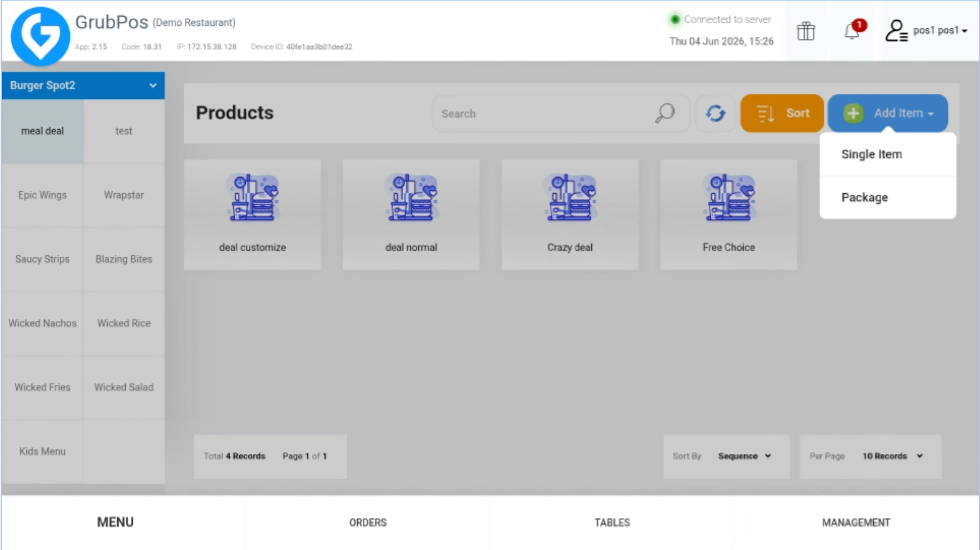
Task: Select the Kids Menu category
Action: (42, 451)
